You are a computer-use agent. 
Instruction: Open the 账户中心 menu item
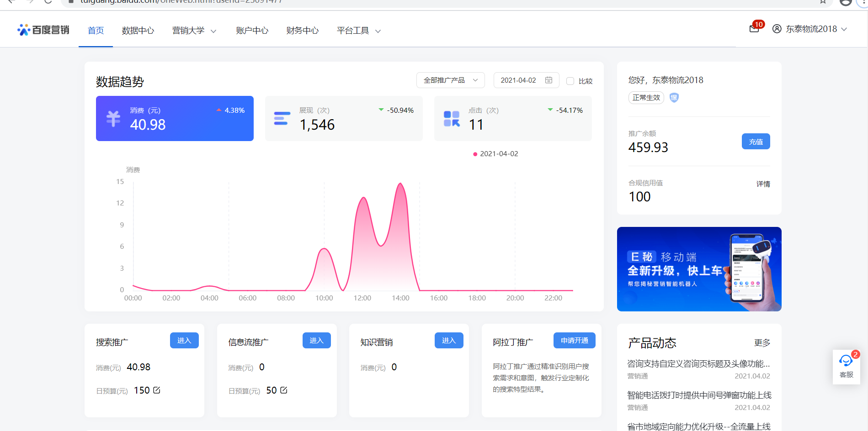(x=252, y=31)
